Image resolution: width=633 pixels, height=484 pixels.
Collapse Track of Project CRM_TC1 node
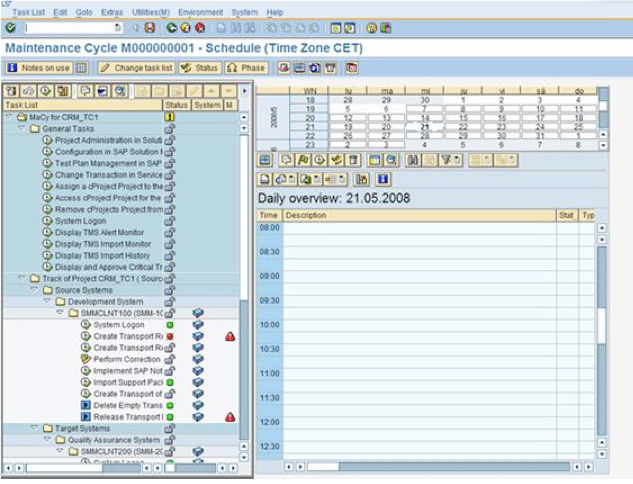coord(22,278)
